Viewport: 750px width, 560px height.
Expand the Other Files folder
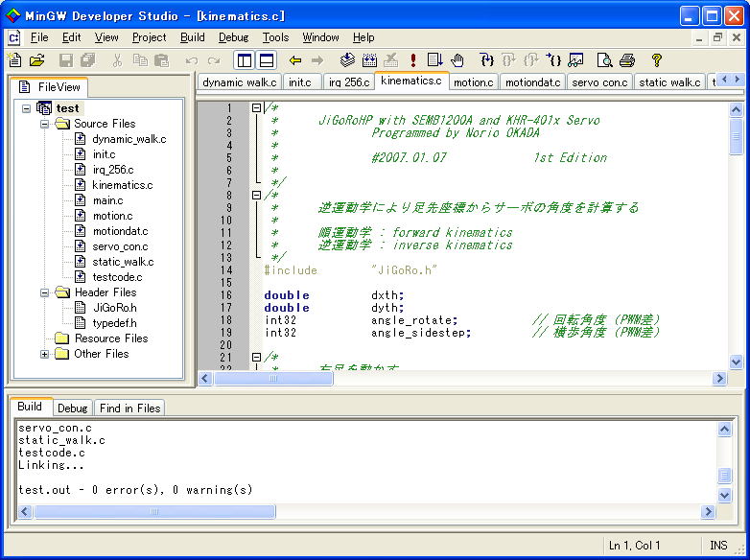coord(45,354)
